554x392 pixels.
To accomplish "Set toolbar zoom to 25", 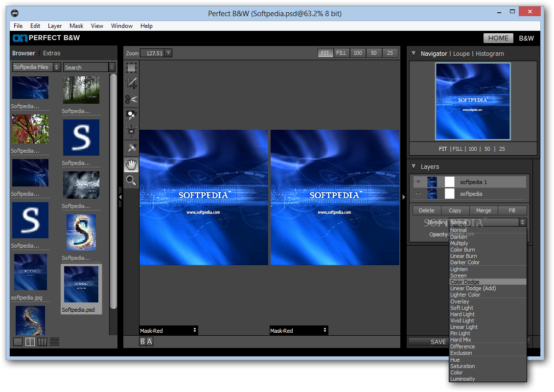I will pos(390,53).
